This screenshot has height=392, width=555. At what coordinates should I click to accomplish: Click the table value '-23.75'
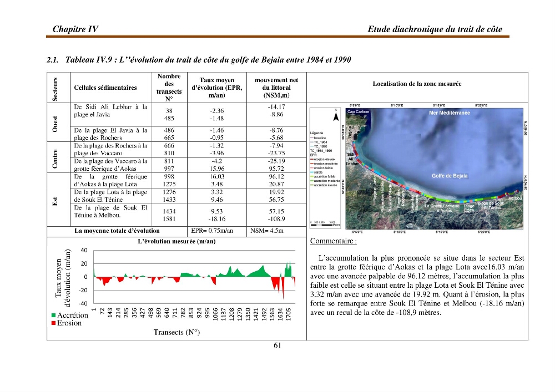coord(276,153)
